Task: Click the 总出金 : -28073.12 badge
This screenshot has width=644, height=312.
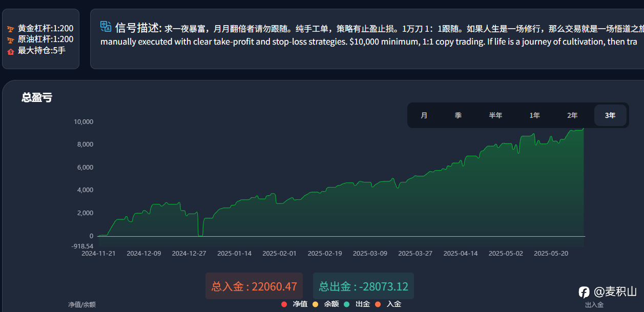Action: pyautogui.click(x=363, y=286)
